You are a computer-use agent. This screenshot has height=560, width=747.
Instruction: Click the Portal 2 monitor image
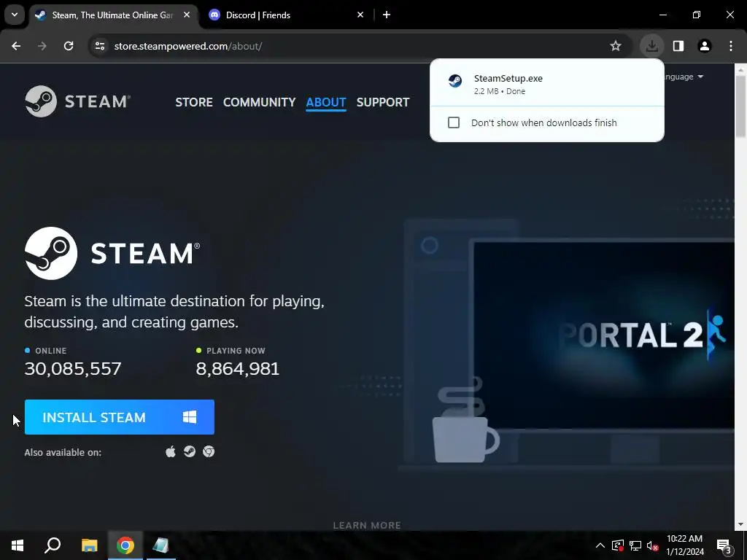[x=604, y=335]
